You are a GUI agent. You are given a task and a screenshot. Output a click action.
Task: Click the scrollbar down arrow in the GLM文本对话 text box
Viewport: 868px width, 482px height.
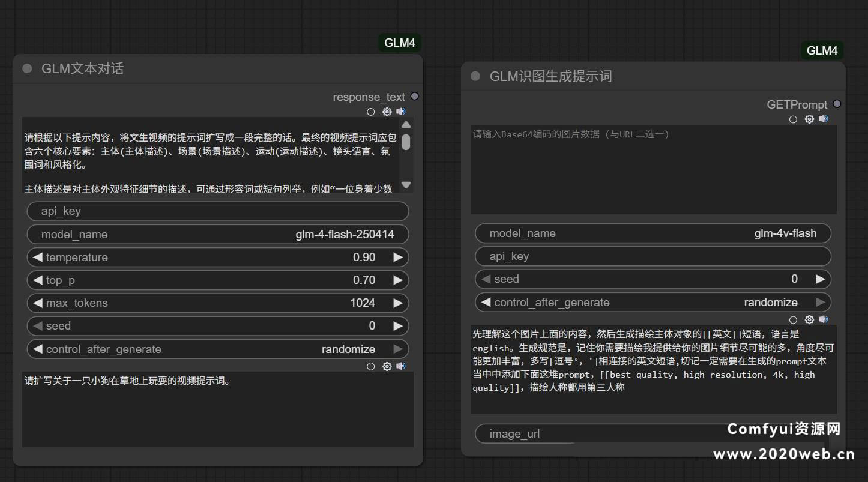(406, 185)
